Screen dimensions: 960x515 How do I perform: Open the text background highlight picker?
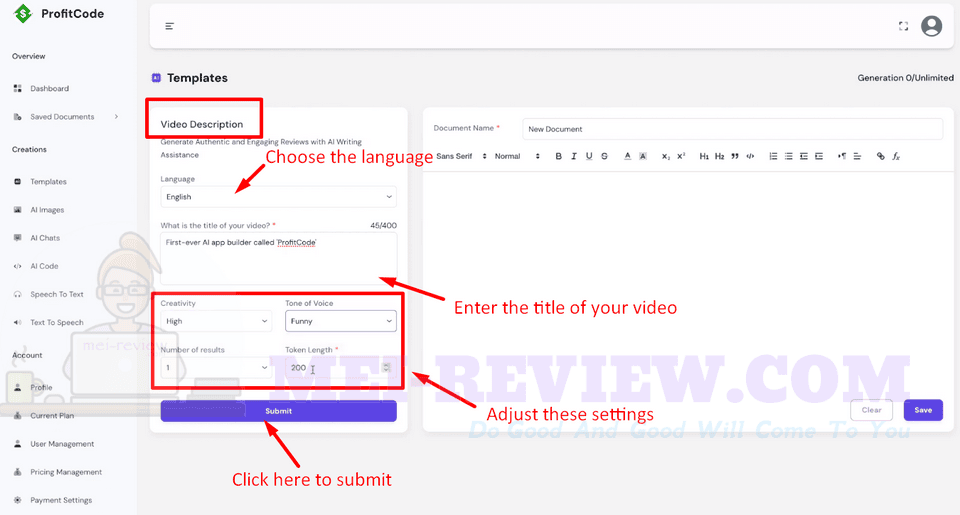coord(643,156)
